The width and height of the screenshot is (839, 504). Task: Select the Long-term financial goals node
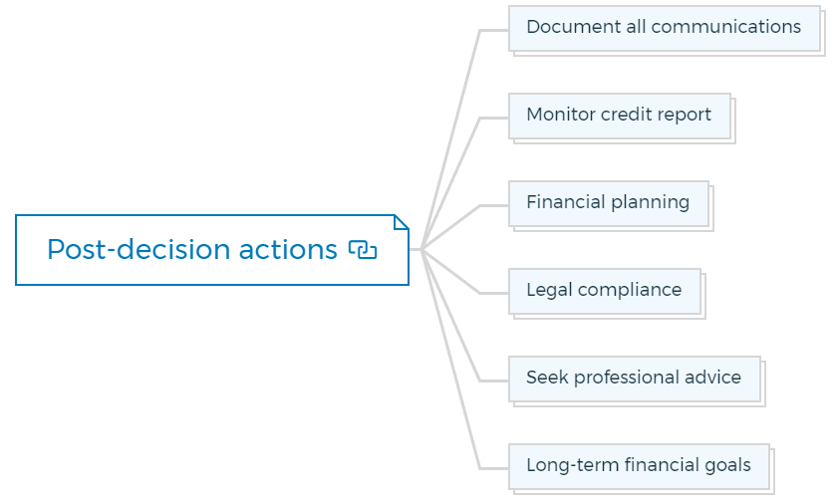pyautogui.click(x=639, y=467)
